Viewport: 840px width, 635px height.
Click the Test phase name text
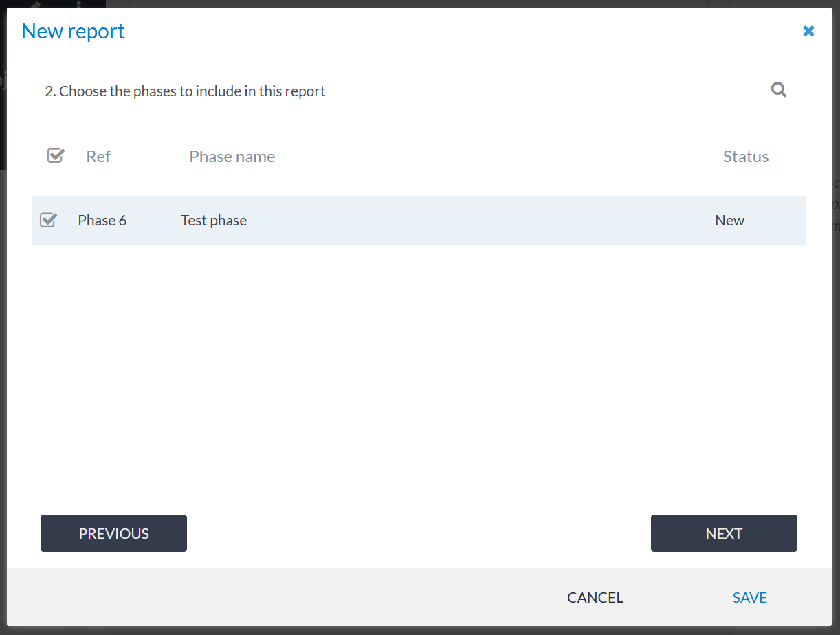point(214,221)
